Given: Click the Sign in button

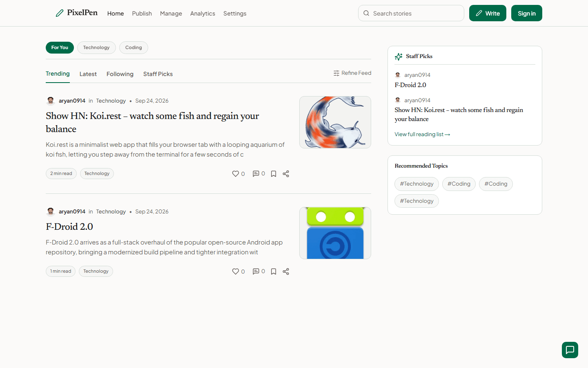Looking at the screenshot, I should 527,13.
